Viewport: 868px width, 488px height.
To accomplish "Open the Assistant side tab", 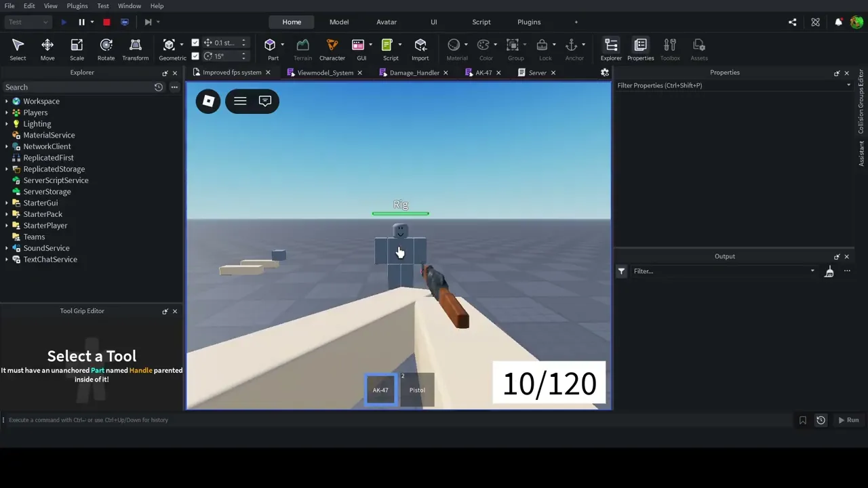I will click(x=861, y=153).
